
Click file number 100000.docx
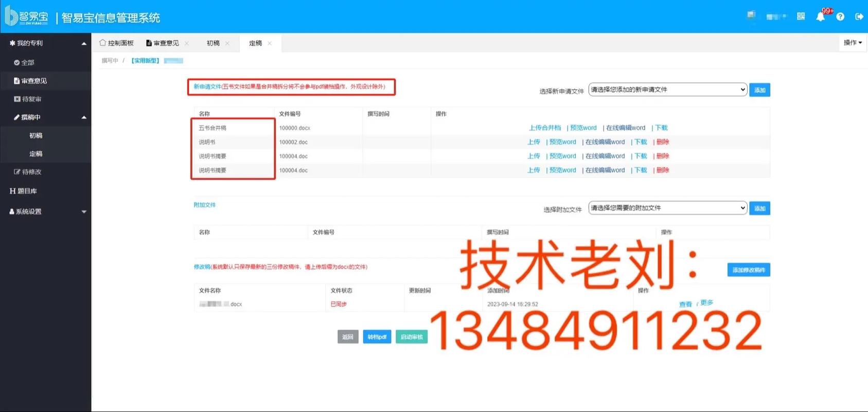(295, 128)
